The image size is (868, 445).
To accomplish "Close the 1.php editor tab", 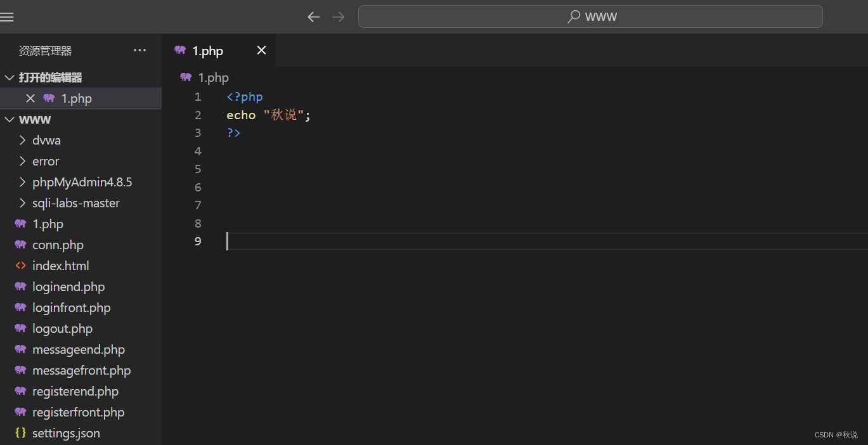I will click(261, 50).
